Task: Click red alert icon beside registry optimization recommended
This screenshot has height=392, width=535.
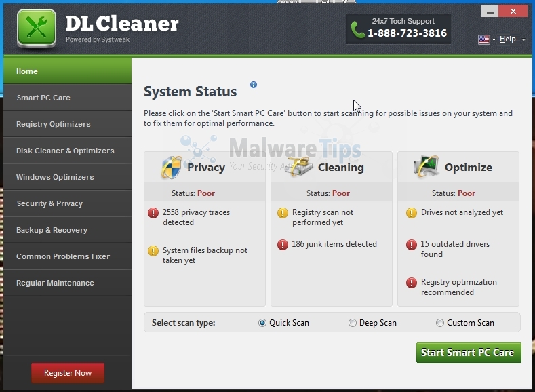Action: pyautogui.click(x=412, y=283)
